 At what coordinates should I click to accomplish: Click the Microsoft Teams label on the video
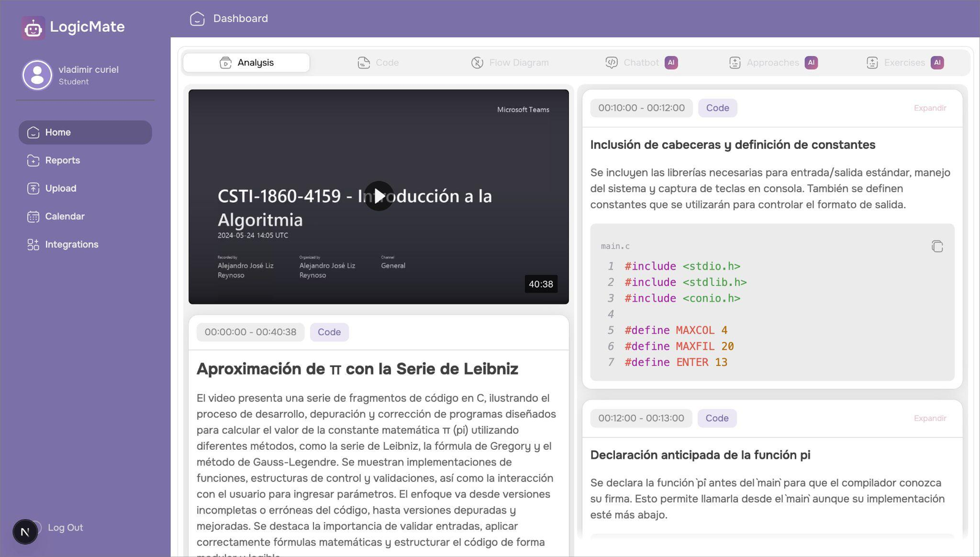(523, 110)
